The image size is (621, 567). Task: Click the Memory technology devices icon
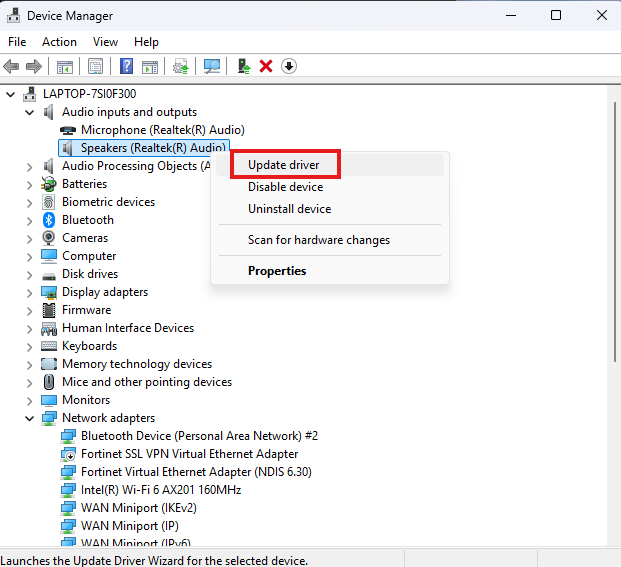(x=49, y=364)
